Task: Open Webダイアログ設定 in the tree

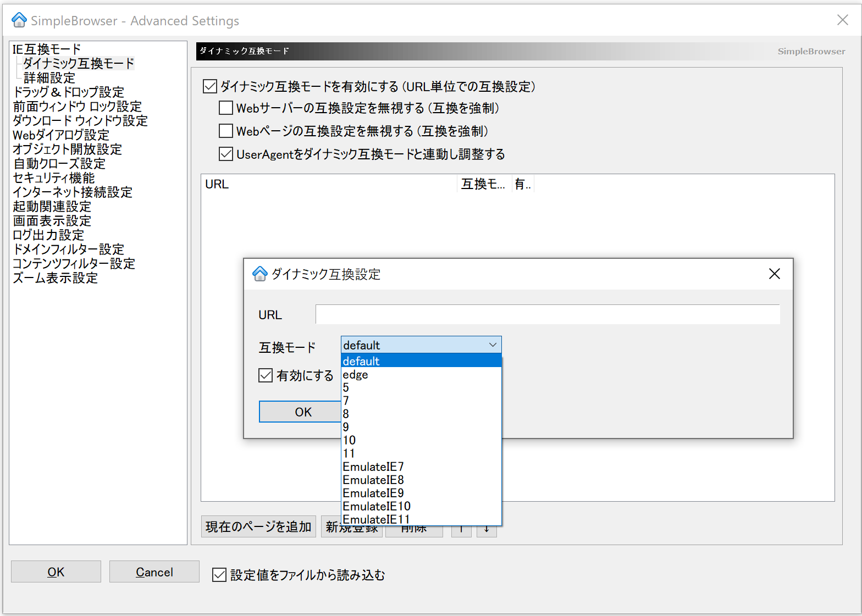Action: (x=61, y=135)
